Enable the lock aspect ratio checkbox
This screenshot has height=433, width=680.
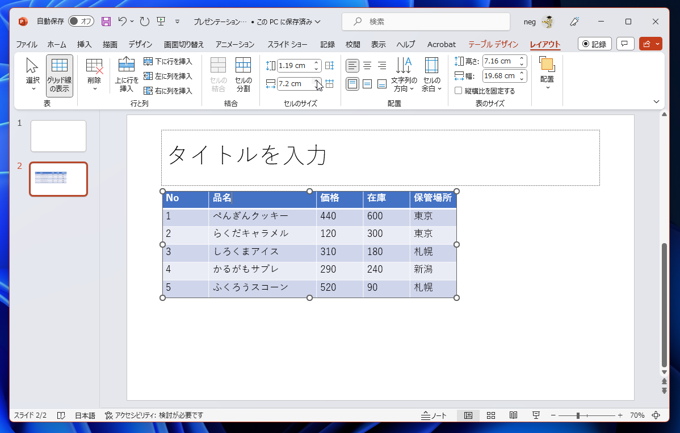coord(458,91)
